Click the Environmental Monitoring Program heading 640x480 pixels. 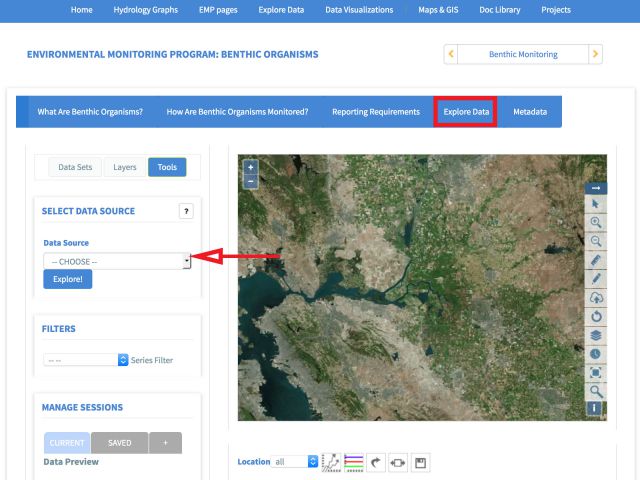173,54
